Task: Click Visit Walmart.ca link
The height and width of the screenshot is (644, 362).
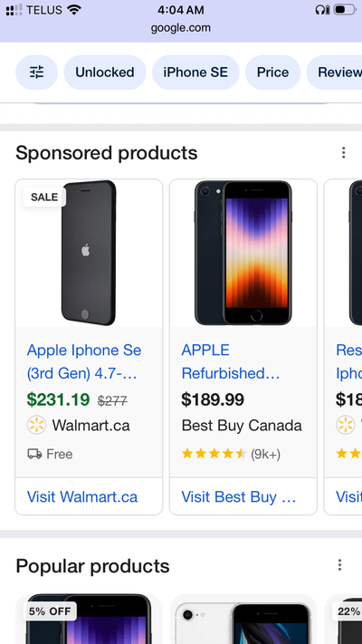Action: [82, 497]
